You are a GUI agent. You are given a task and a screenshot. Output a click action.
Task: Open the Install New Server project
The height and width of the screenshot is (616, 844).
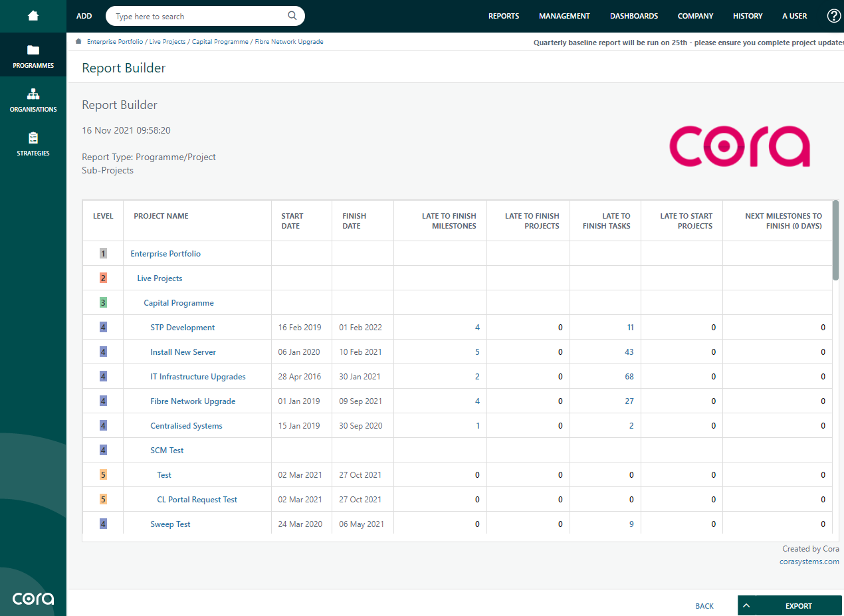tap(183, 352)
